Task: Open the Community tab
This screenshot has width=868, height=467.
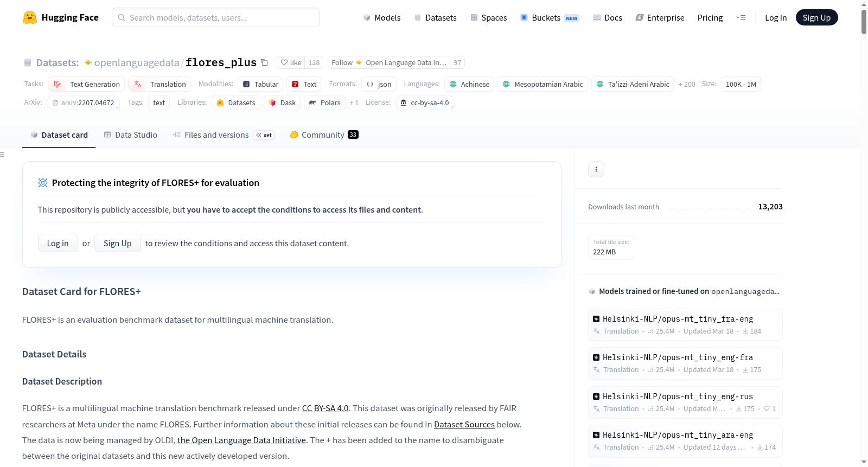Action: [324, 135]
